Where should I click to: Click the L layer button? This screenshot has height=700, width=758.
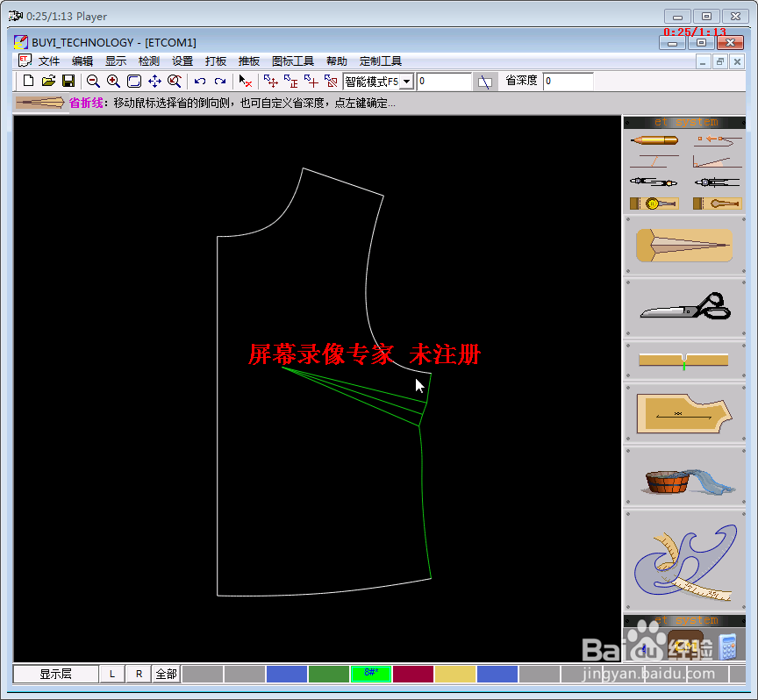click(x=112, y=674)
